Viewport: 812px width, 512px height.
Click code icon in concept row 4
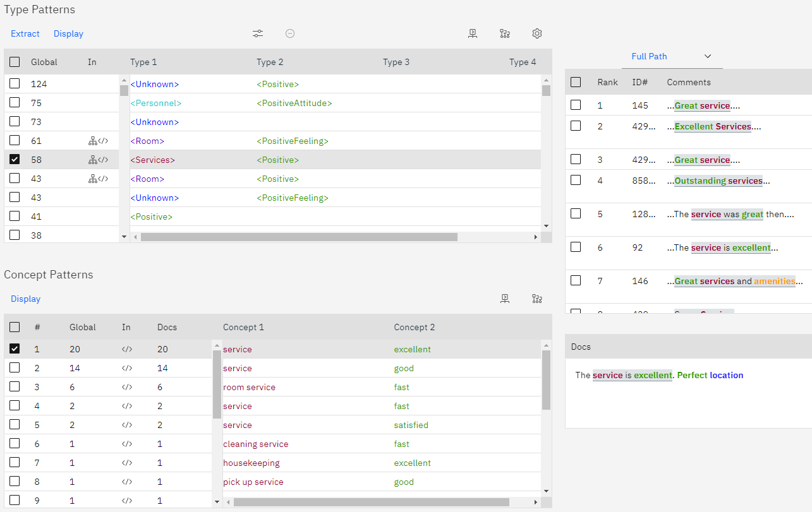(x=127, y=406)
